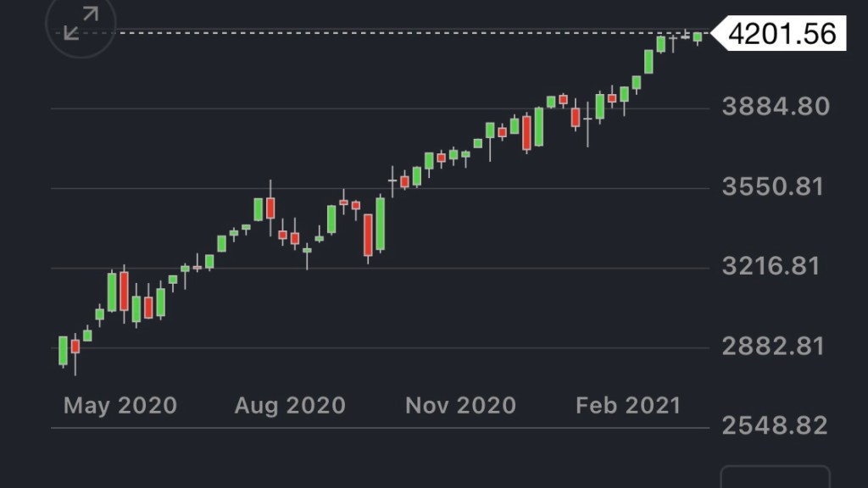Click the 3884.80 price axis label
Image resolution: width=868 pixels, height=488 pixels.
[x=776, y=108]
